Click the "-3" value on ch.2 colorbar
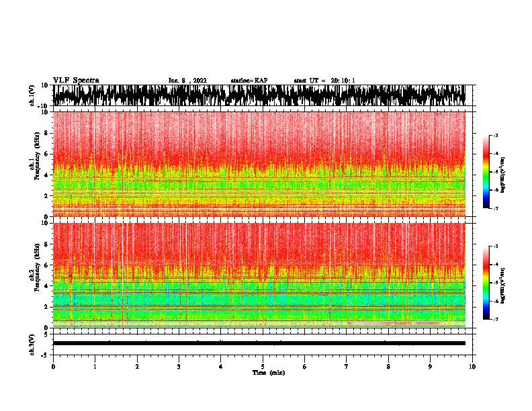The width and height of the screenshot is (532, 411). point(495,246)
